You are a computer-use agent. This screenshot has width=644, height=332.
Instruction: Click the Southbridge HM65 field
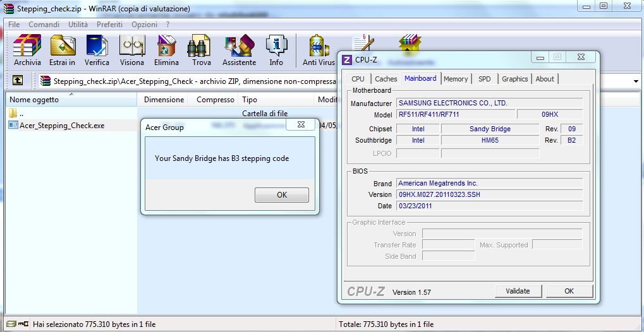click(490, 140)
